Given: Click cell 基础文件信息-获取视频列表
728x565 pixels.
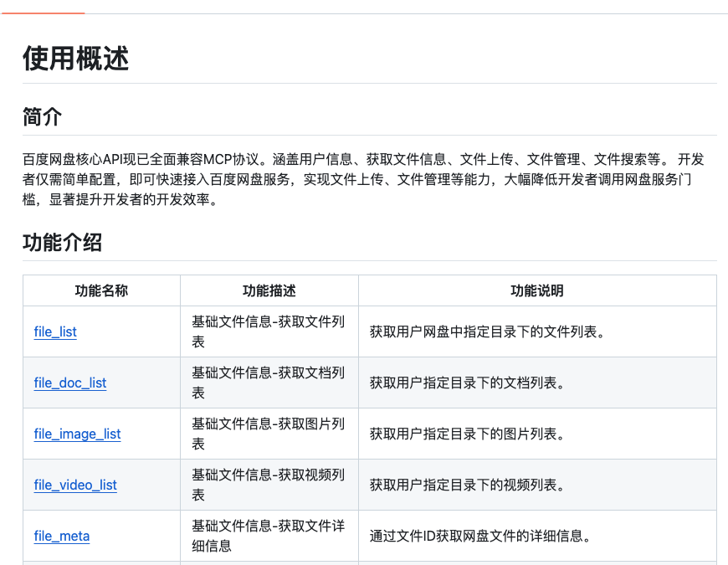Looking at the screenshot, I should [269, 485].
